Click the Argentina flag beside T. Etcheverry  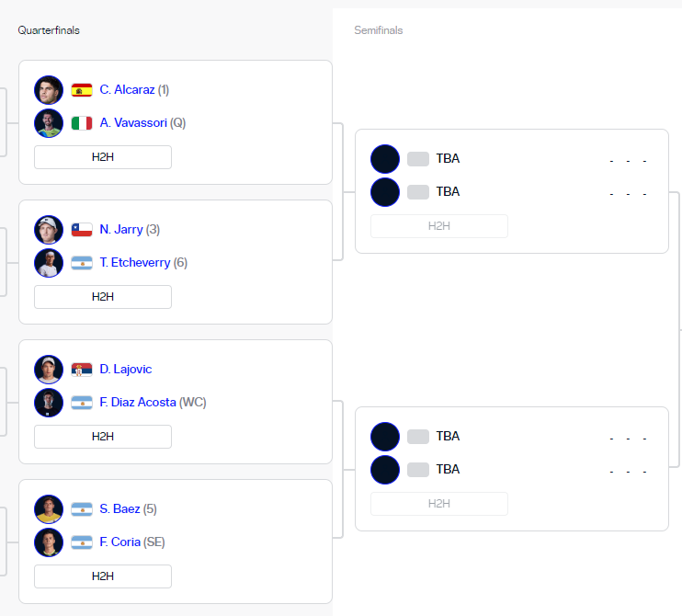82,263
